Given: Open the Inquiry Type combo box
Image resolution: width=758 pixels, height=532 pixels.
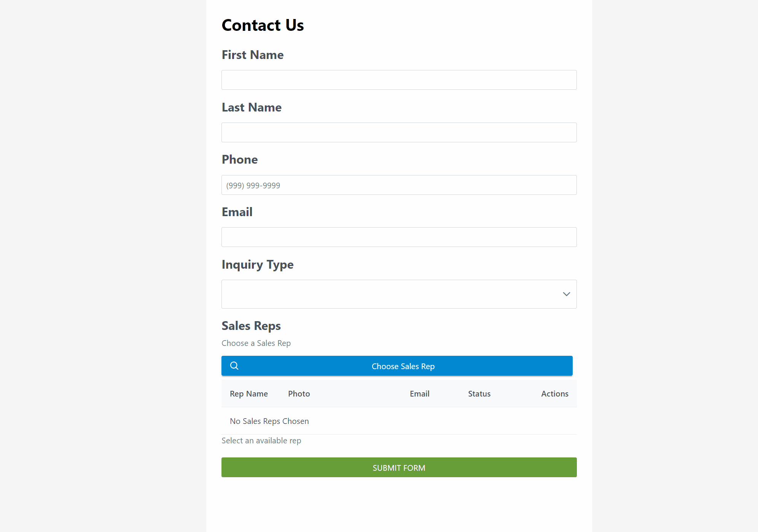Looking at the screenshot, I should point(392,294).
